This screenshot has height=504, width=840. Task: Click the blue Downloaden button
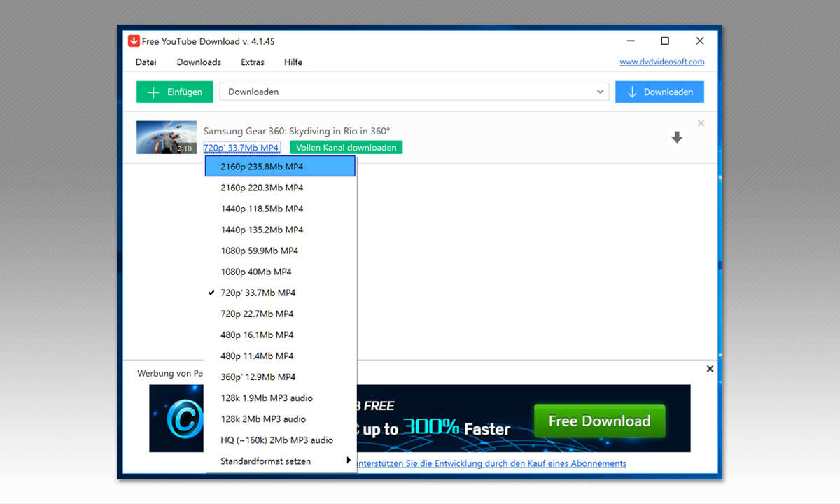coord(659,92)
